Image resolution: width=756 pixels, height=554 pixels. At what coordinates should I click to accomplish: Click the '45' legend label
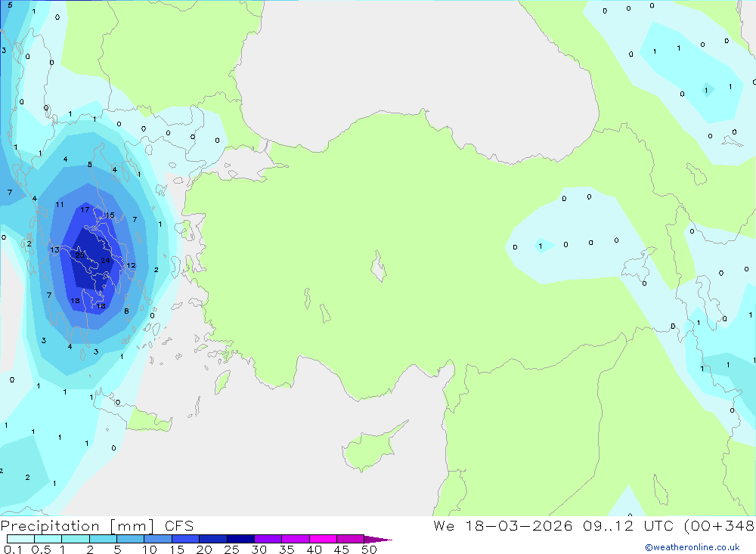tap(342, 549)
